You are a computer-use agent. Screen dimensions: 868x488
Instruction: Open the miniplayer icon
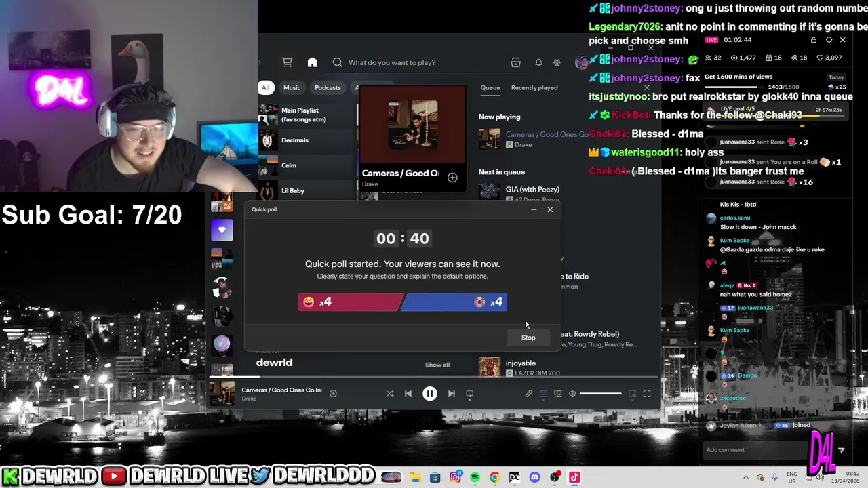click(x=632, y=393)
